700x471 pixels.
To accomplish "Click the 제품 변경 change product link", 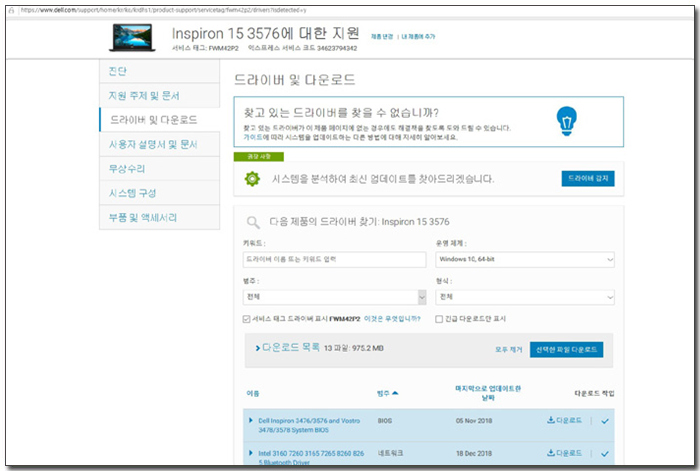I will 382,37.
